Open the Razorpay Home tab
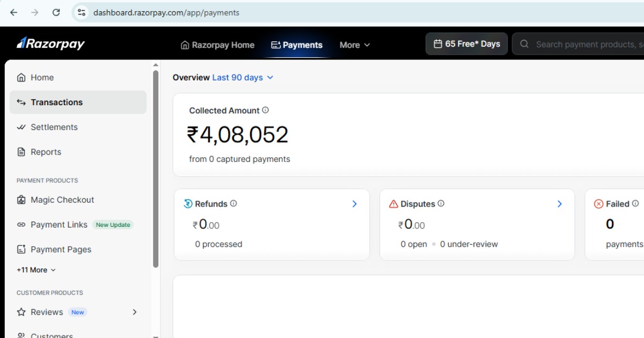The height and width of the screenshot is (338, 644). [x=217, y=45]
